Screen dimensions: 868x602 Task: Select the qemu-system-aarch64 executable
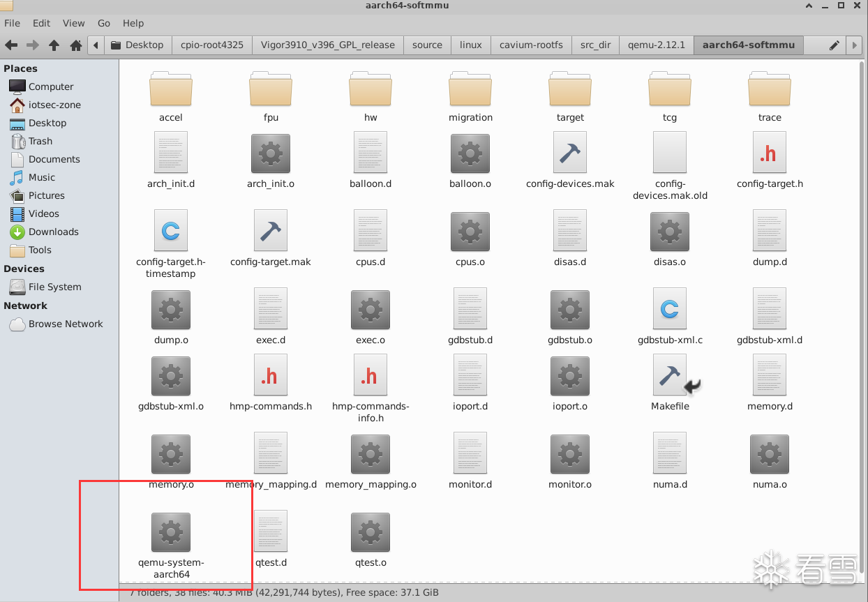171,546
